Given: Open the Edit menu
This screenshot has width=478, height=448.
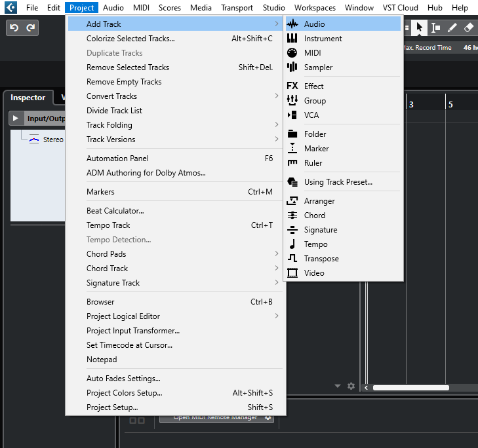Looking at the screenshot, I should tap(54, 8).
